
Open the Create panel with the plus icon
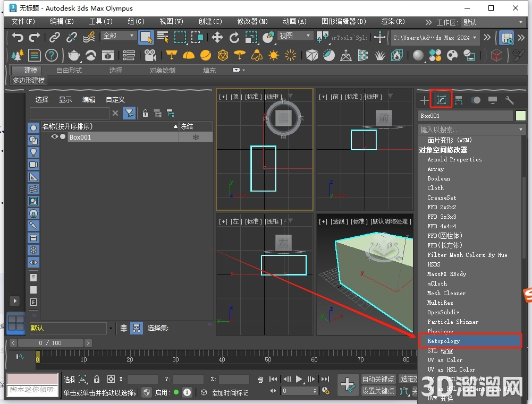[424, 100]
